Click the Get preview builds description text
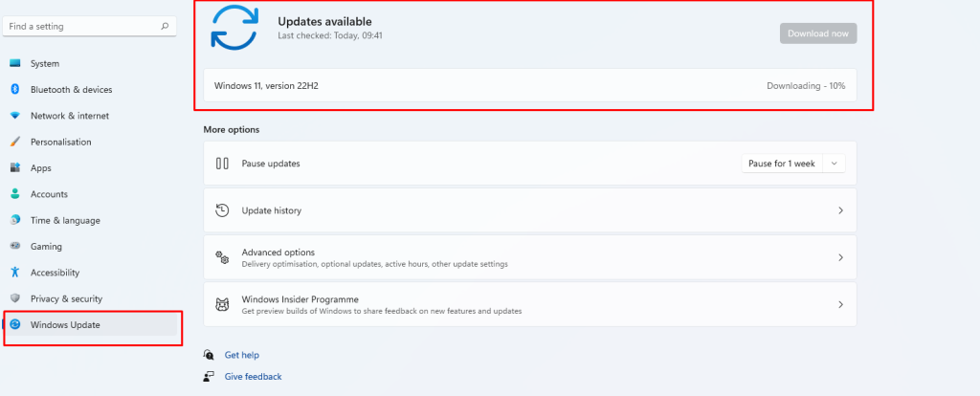Screen dimensions: 980x396 click(381, 311)
